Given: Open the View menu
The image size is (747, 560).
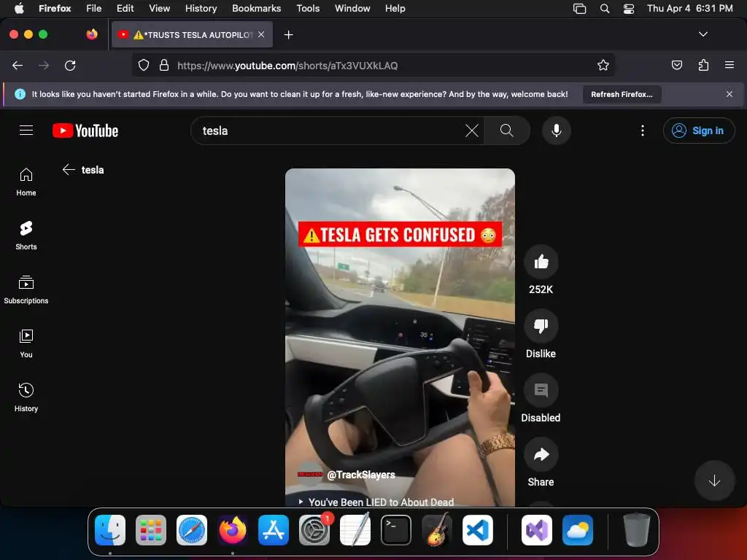Looking at the screenshot, I should (x=159, y=8).
